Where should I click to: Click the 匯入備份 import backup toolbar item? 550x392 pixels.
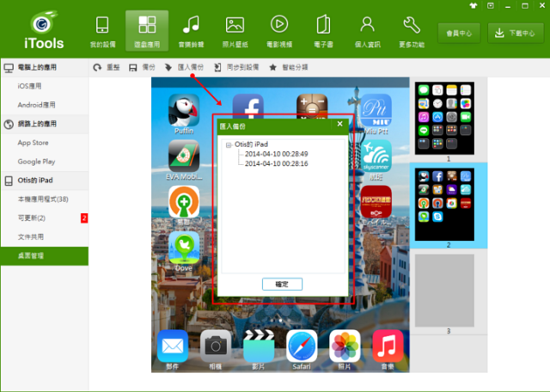coord(184,67)
